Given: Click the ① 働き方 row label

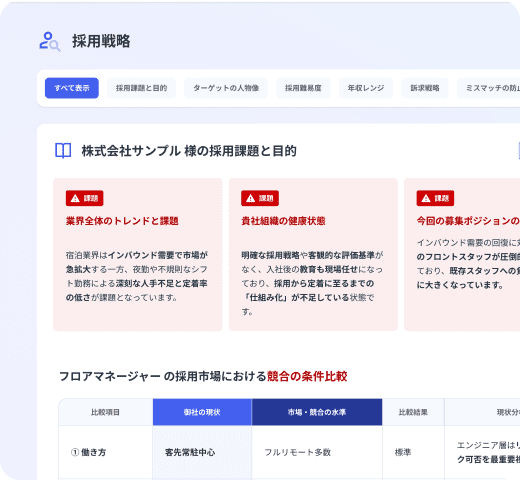Looking at the screenshot, I should [88, 452].
